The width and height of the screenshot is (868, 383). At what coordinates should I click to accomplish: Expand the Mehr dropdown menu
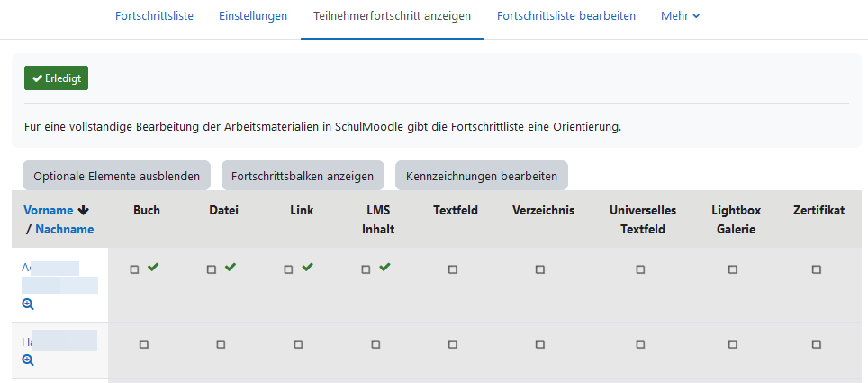click(x=680, y=16)
